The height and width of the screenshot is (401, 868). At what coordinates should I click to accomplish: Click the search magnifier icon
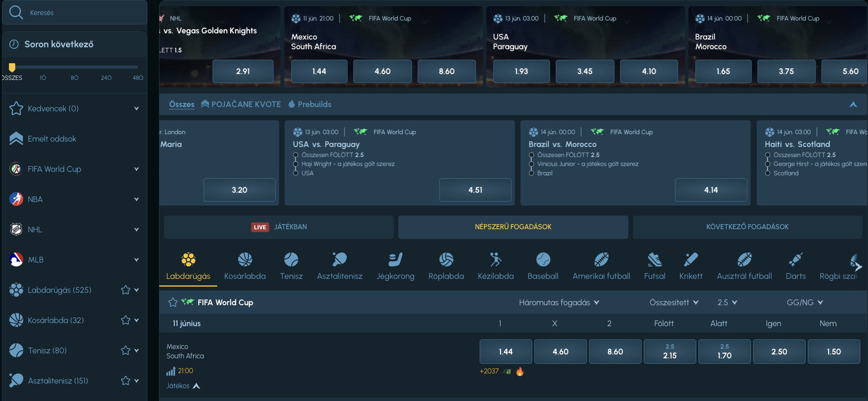[x=16, y=12]
